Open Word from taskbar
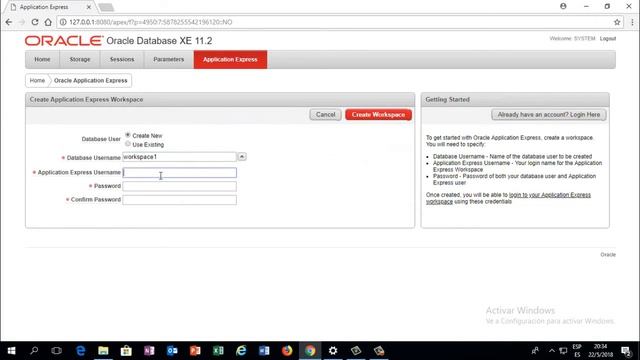This screenshot has height=360, width=640. click(264, 351)
